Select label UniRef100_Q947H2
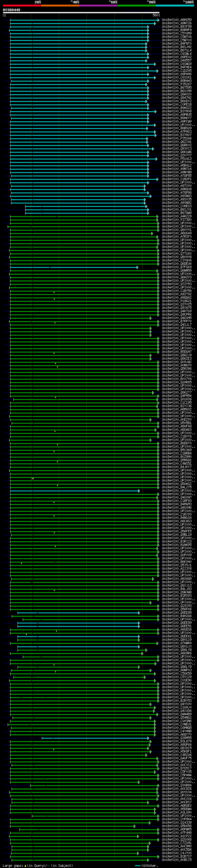 177,98
